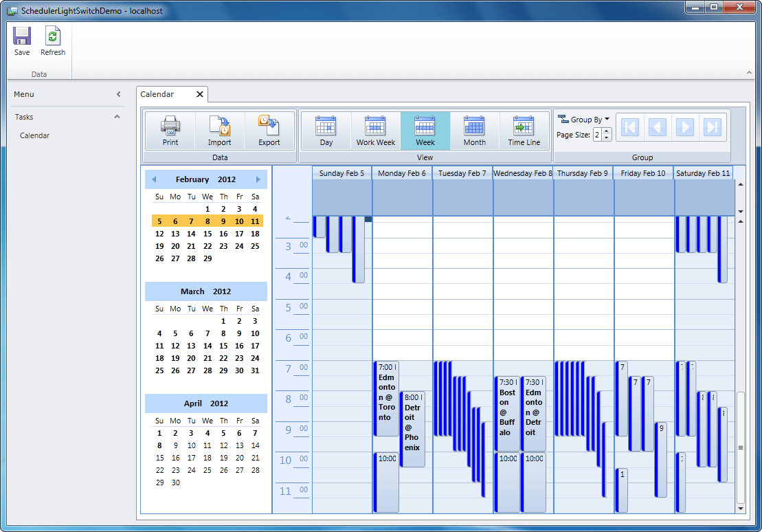Click the time grid scrollbar thumb
The height and width of the screenshot is (532, 762).
click(741, 447)
